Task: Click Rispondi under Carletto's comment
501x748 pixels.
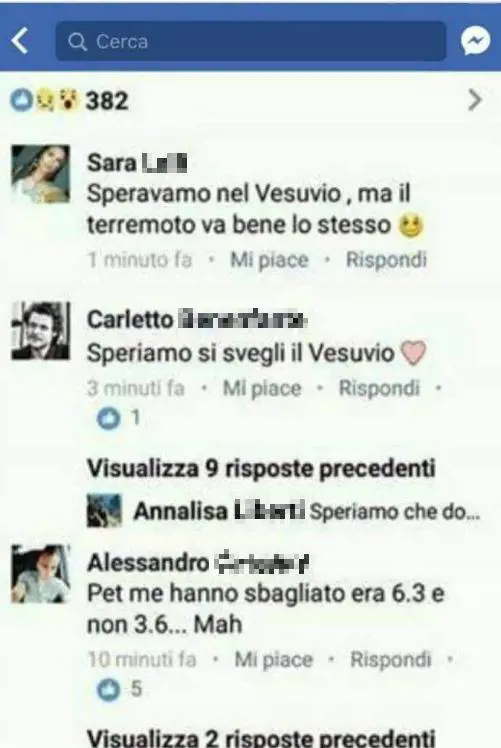Action: 379,388
